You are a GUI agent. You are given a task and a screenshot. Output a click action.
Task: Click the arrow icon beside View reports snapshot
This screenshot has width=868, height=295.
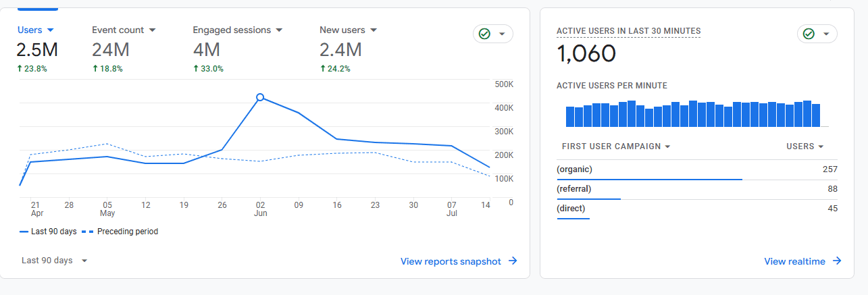513,261
